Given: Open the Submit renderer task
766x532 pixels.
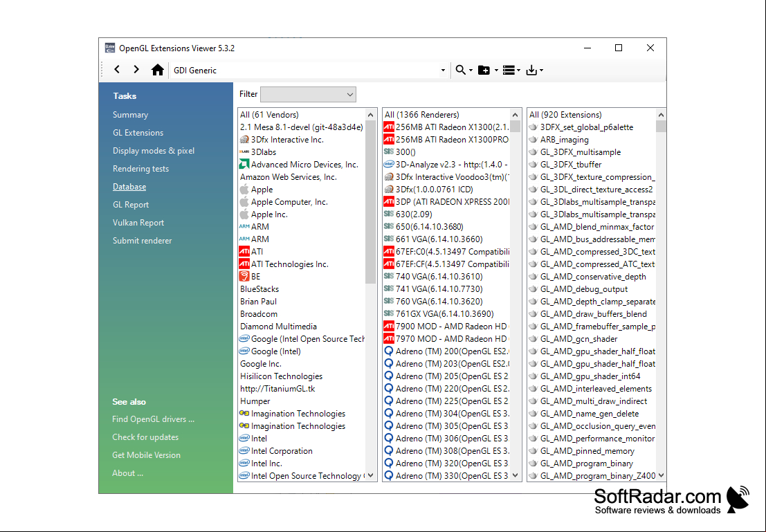Looking at the screenshot, I should (x=142, y=241).
